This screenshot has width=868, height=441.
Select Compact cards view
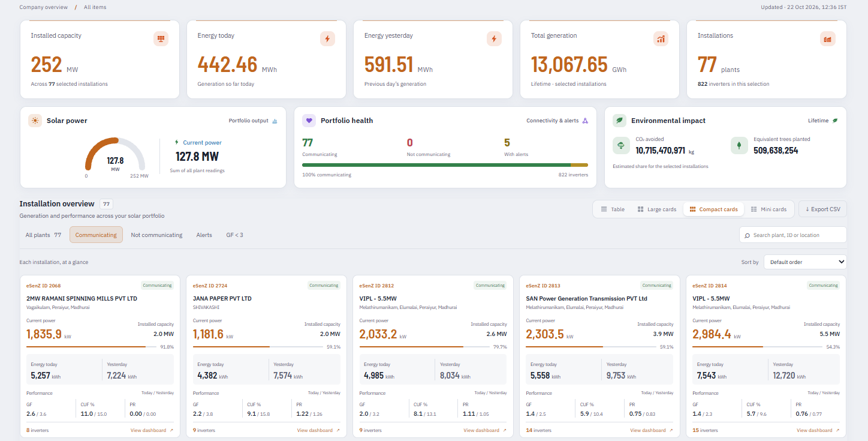713,209
